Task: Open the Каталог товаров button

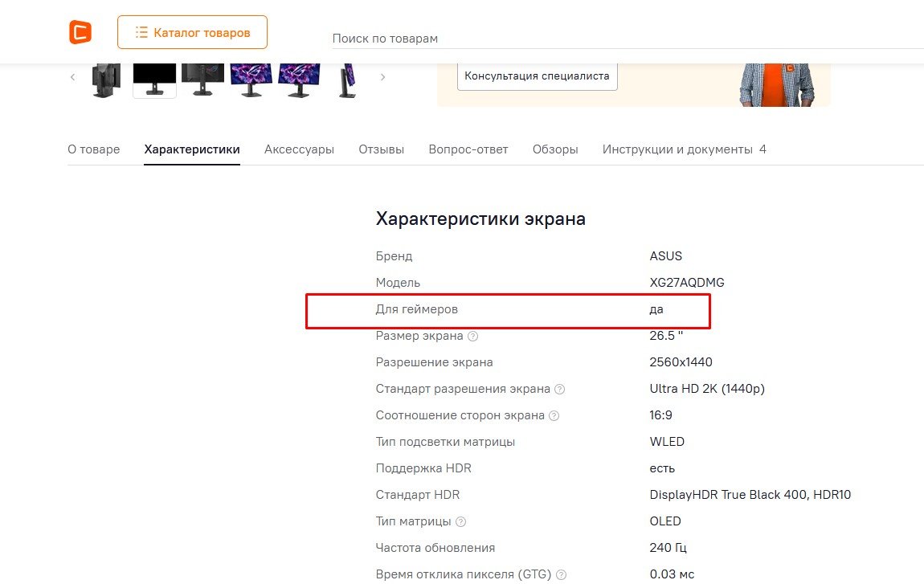Action: [x=192, y=32]
